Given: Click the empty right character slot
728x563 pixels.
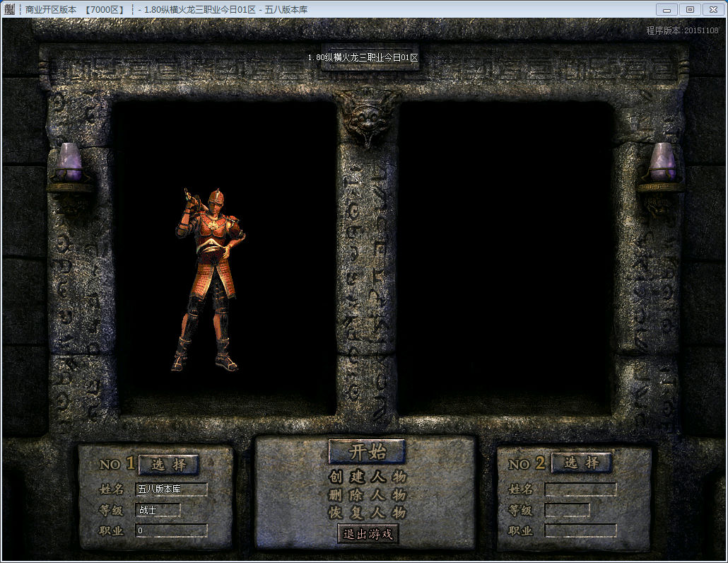Looking at the screenshot, I should (505, 258).
